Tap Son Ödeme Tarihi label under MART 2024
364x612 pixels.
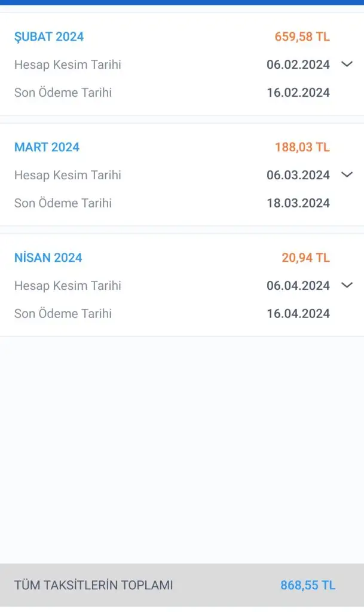click(63, 203)
